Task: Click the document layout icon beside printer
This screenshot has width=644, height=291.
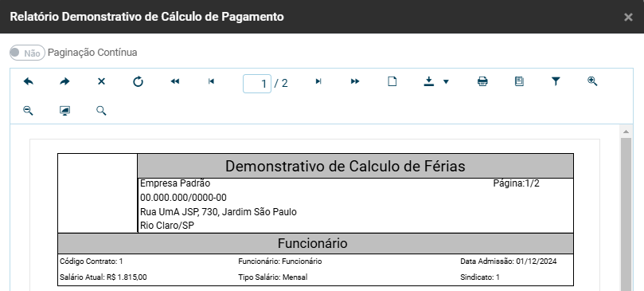Action: click(x=519, y=81)
